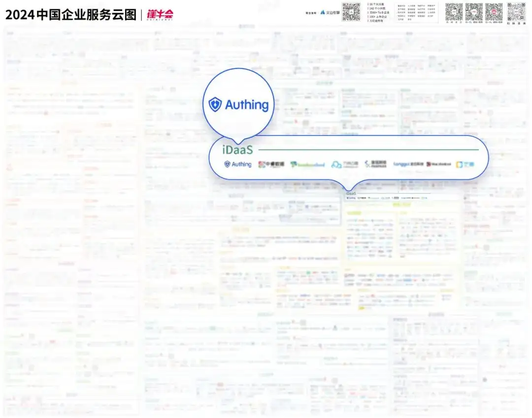The image size is (532, 418).
Task: Click the red 崔牛会 logo in the header
Action: point(160,15)
